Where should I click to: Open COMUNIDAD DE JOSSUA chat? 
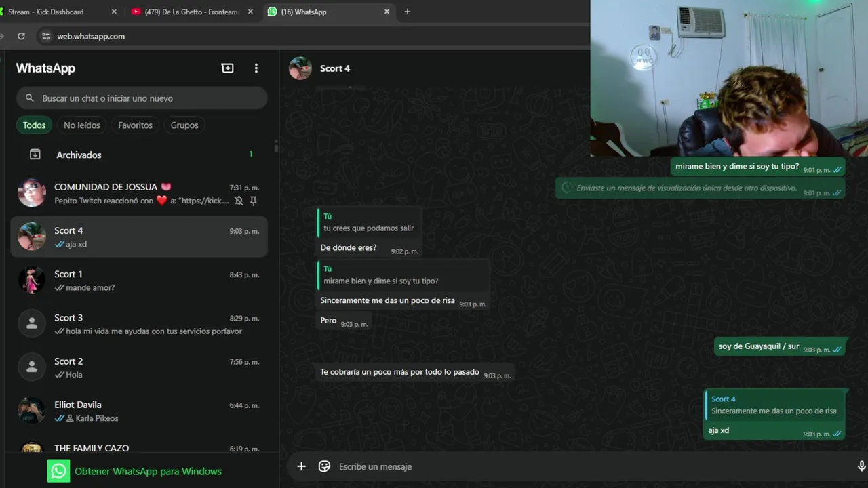139,193
